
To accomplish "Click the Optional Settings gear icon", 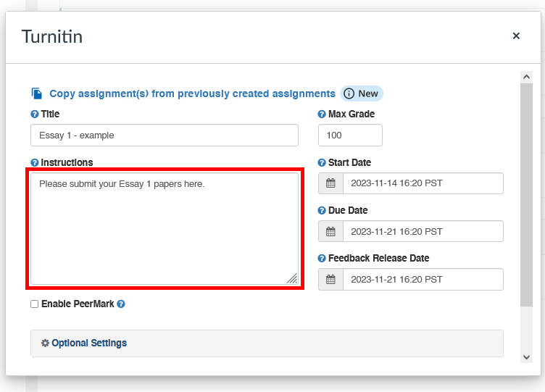I will tap(45, 343).
